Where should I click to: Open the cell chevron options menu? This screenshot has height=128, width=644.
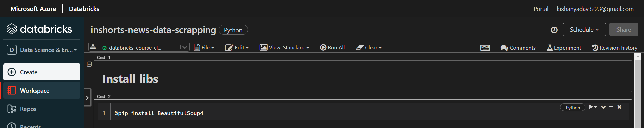point(603,107)
